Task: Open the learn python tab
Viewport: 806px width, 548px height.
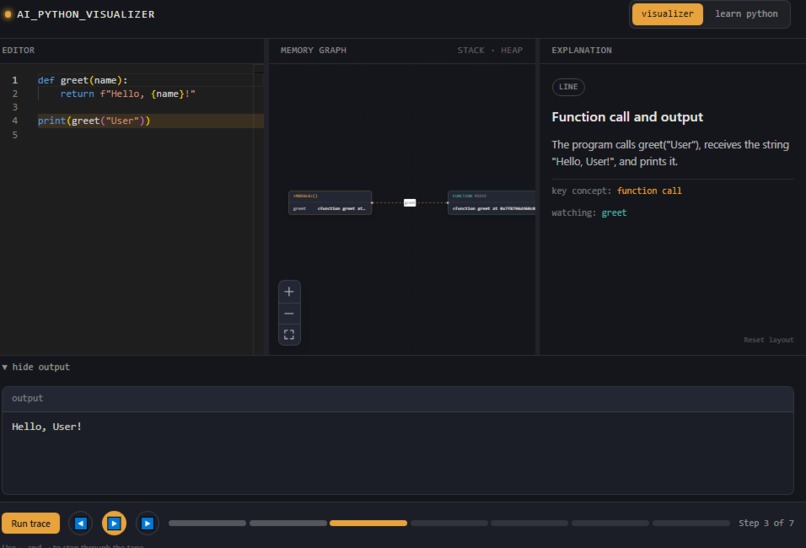Action: click(x=746, y=14)
